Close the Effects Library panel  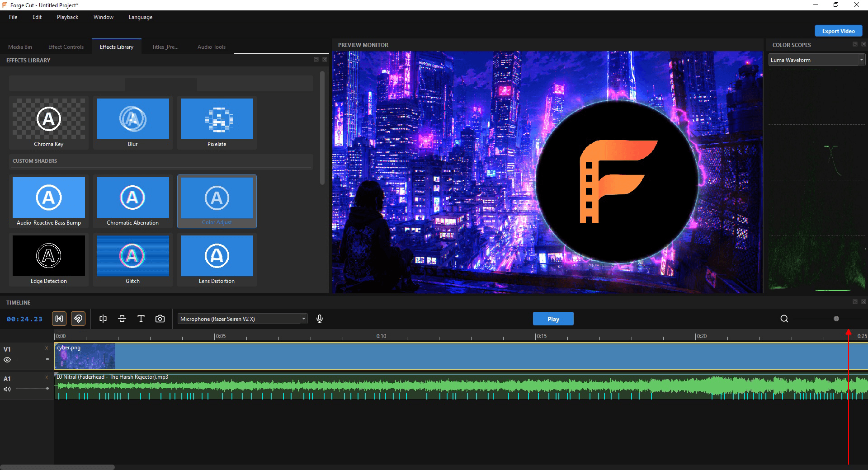[325, 60]
